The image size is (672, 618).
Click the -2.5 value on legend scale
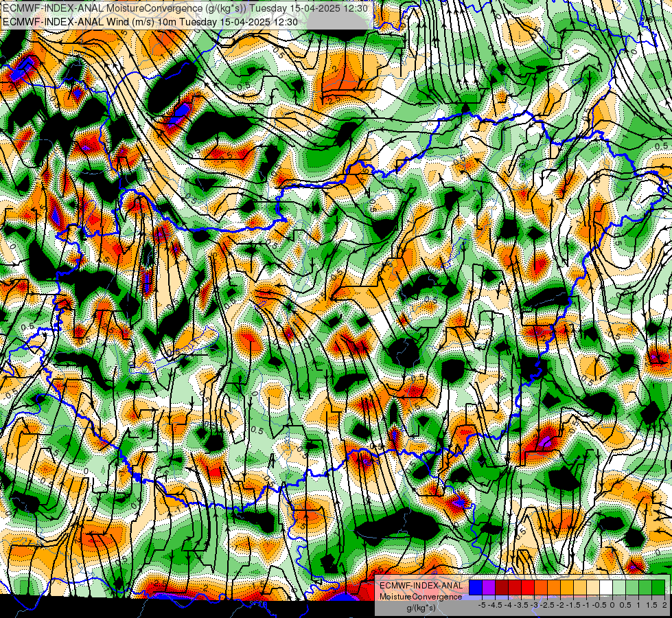tap(547, 605)
